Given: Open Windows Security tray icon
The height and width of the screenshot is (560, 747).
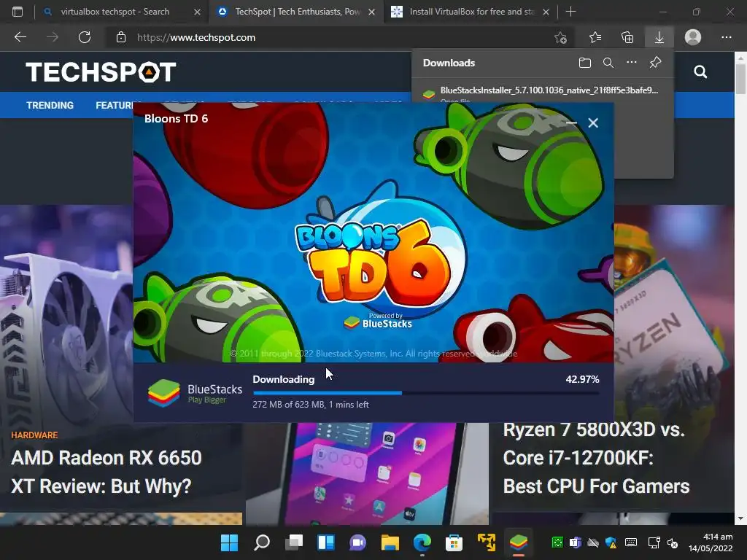Looking at the screenshot, I should point(611,542).
